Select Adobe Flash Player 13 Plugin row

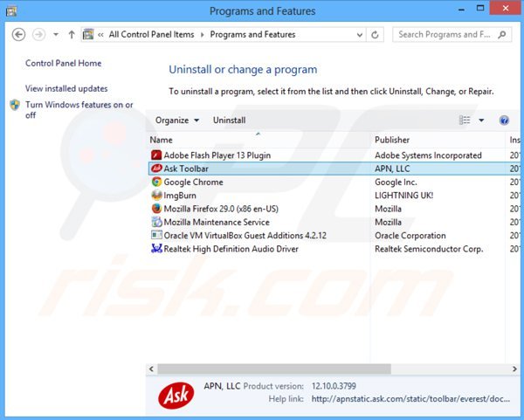[x=334, y=155]
